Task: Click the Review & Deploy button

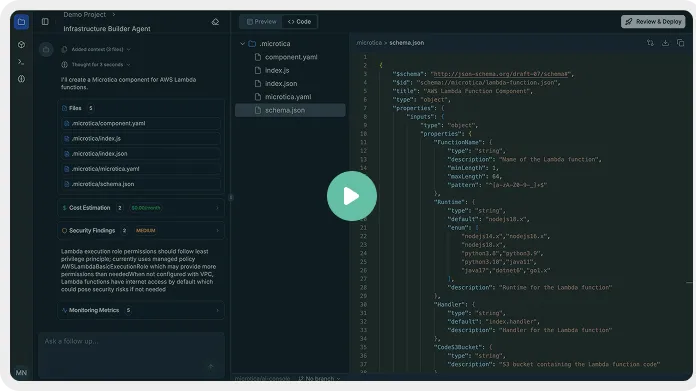Action: (x=653, y=22)
